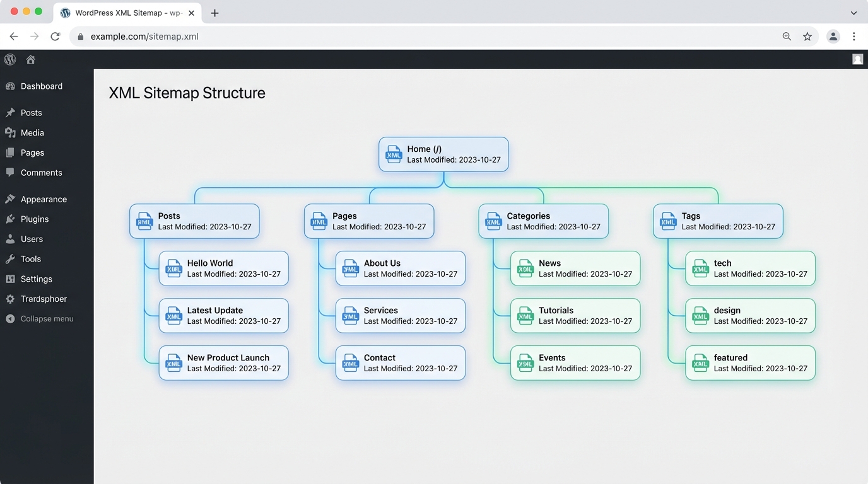Reload the sitemap page
This screenshot has height=484, width=868.
coord(55,36)
